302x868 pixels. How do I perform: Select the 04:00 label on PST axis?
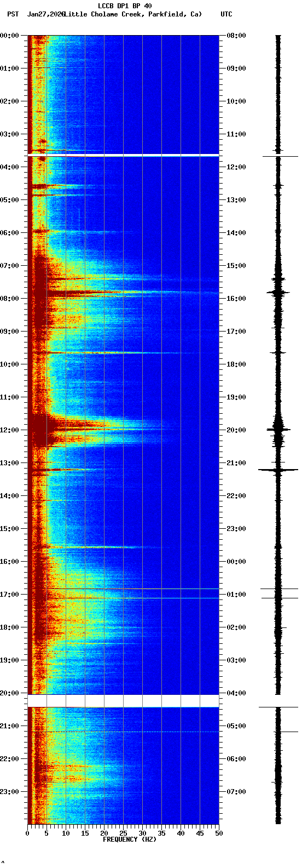[9, 167]
